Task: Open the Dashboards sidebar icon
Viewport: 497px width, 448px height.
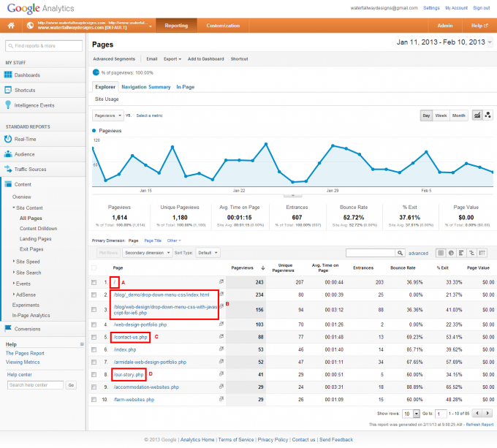Action: [8, 75]
